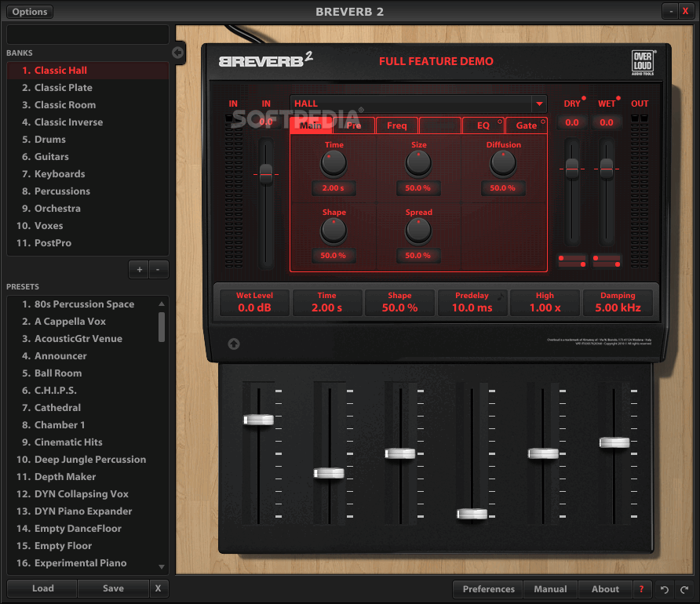Switch to the Freq tab
Screen dimensions: 700x604
pyautogui.click(x=397, y=126)
